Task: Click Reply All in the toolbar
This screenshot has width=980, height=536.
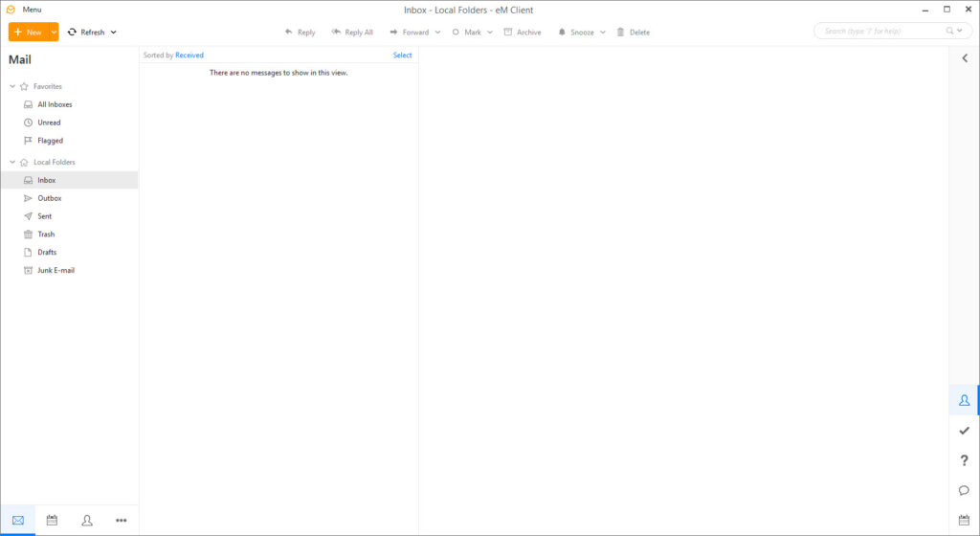Action: click(352, 32)
